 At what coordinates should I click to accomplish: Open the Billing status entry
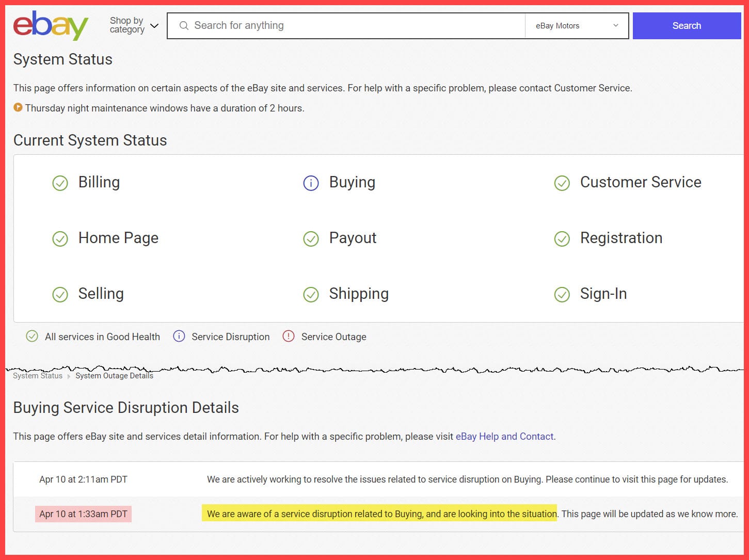[99, 182]
